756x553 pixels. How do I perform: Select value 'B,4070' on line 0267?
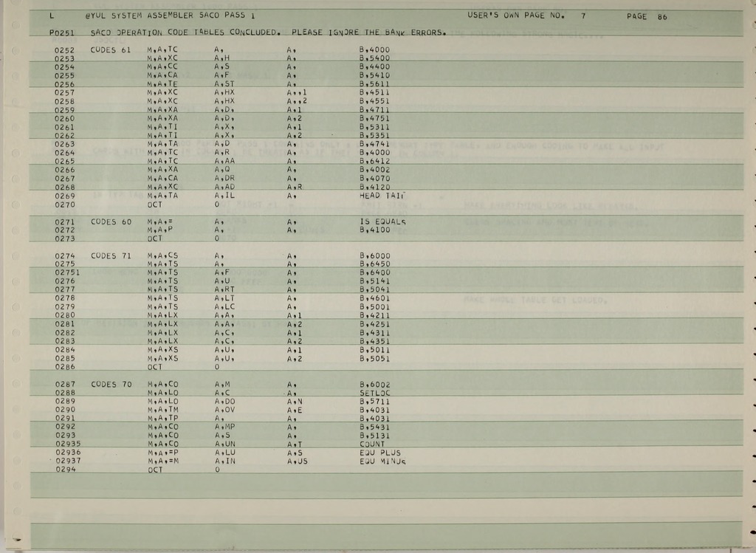pos(374,179)
